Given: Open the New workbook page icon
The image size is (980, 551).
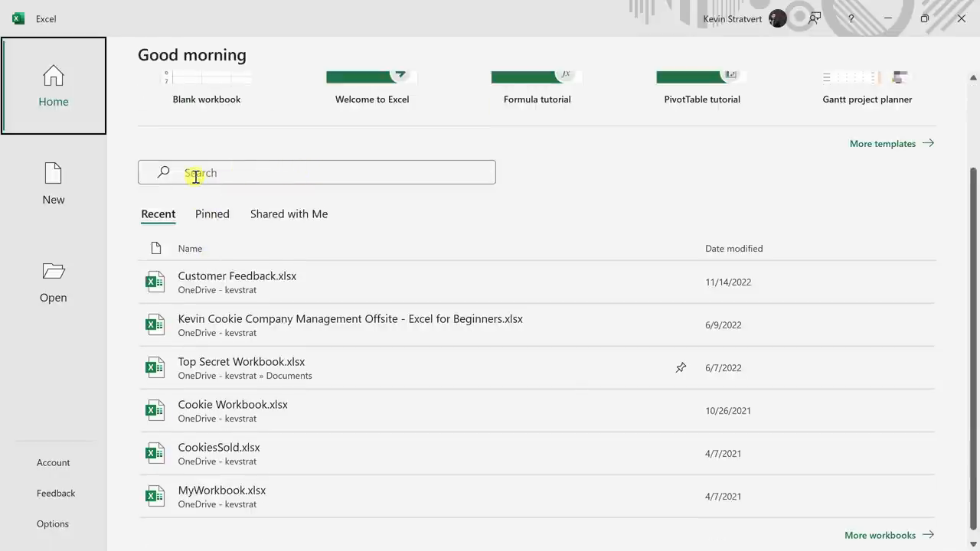Looking at the screenshot, I should (x=53, y=174).
